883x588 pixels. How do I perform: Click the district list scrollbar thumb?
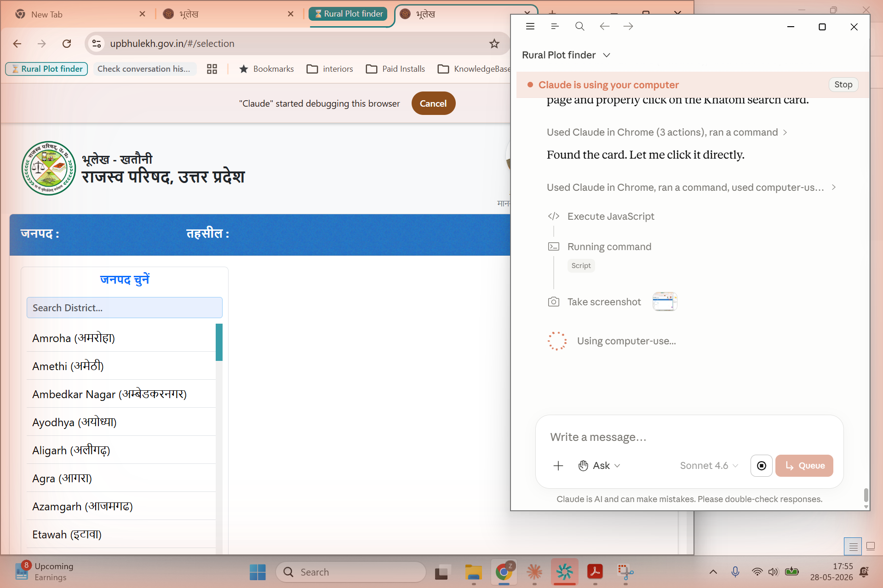(x=219, y=342)
